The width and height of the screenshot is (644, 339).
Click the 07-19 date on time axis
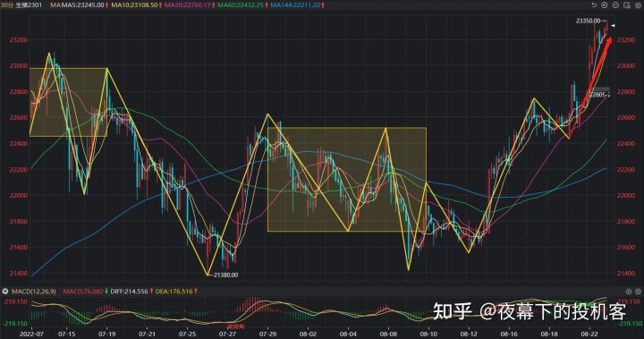(x=106, y=334)
